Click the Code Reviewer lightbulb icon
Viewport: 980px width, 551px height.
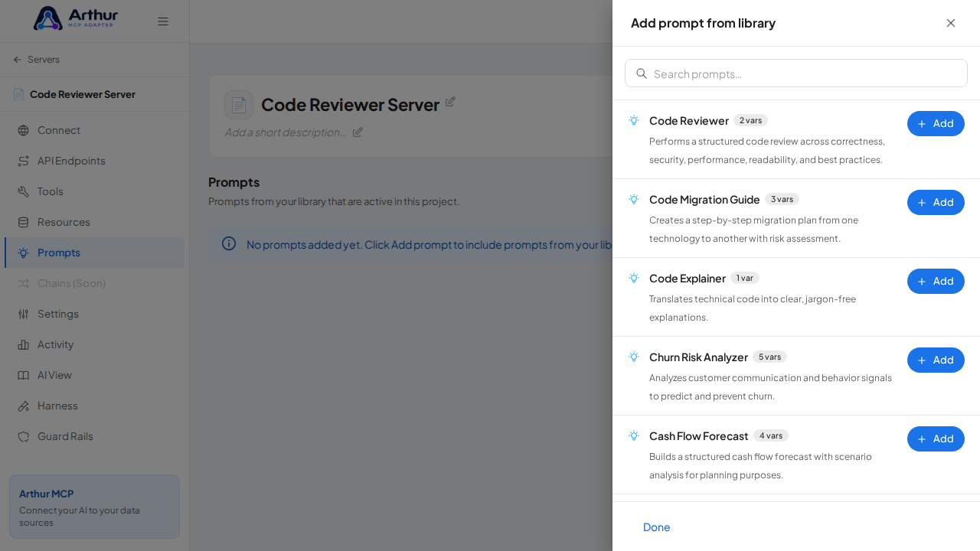[634, 120]
